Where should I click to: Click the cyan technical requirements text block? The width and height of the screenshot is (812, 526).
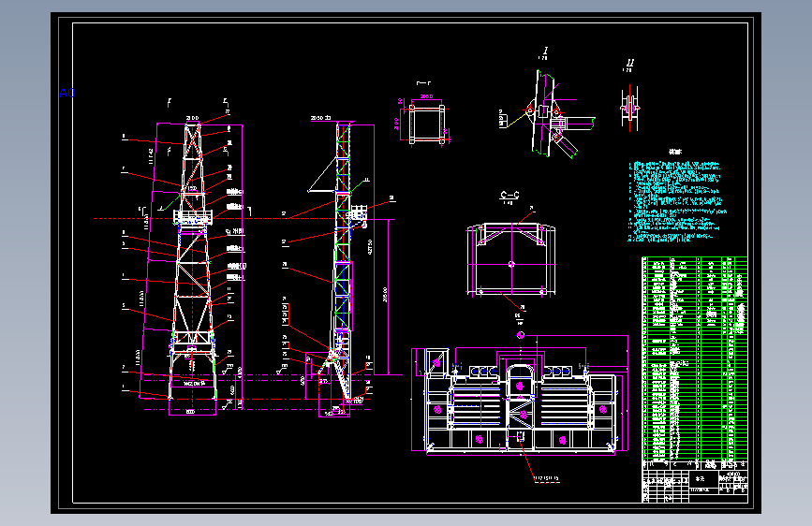point(677,201)
